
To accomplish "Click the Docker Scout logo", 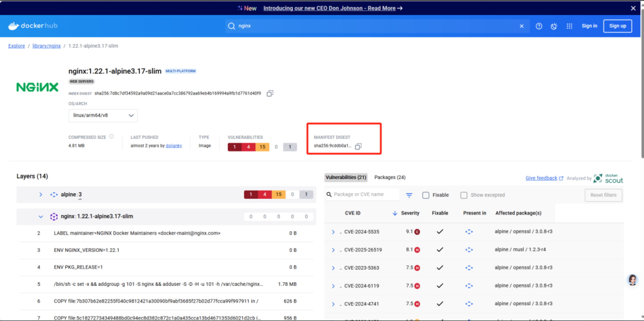I will [x=608, y=178].
